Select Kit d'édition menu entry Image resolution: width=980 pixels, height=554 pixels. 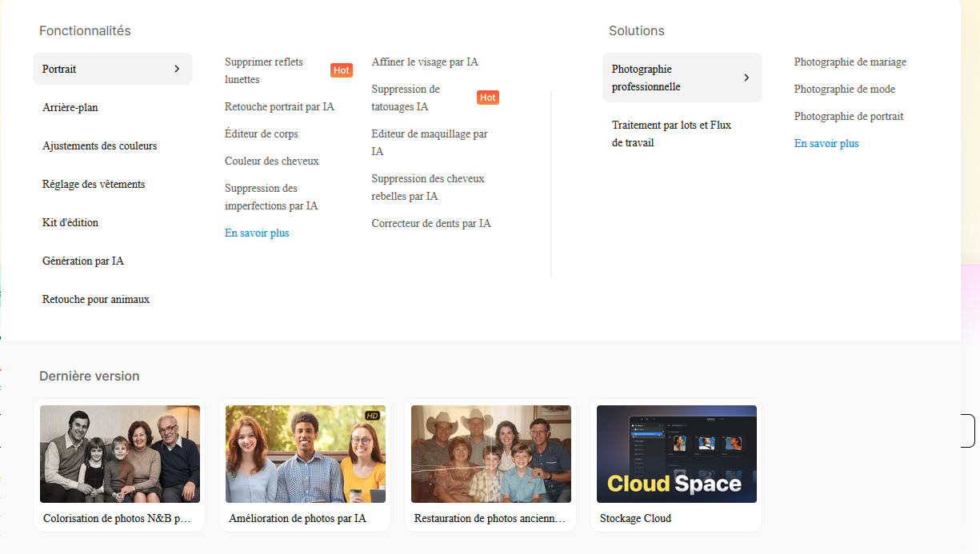point(70,222)
